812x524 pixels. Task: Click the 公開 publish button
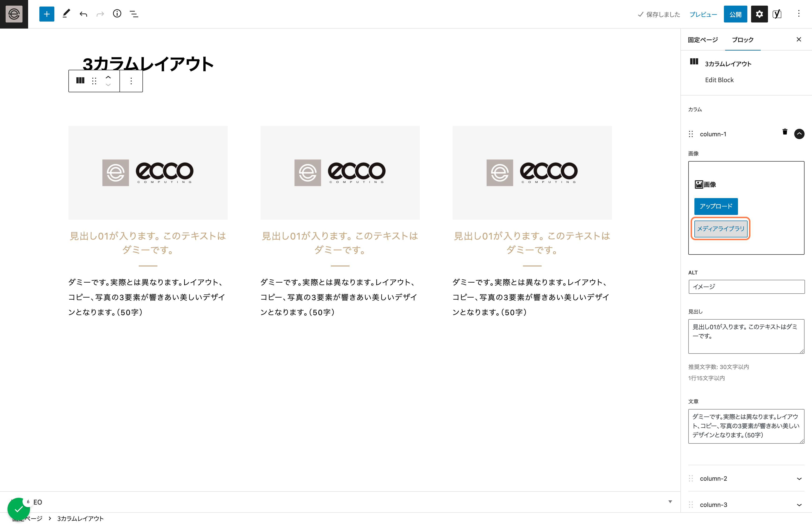[x=735, y=14]
